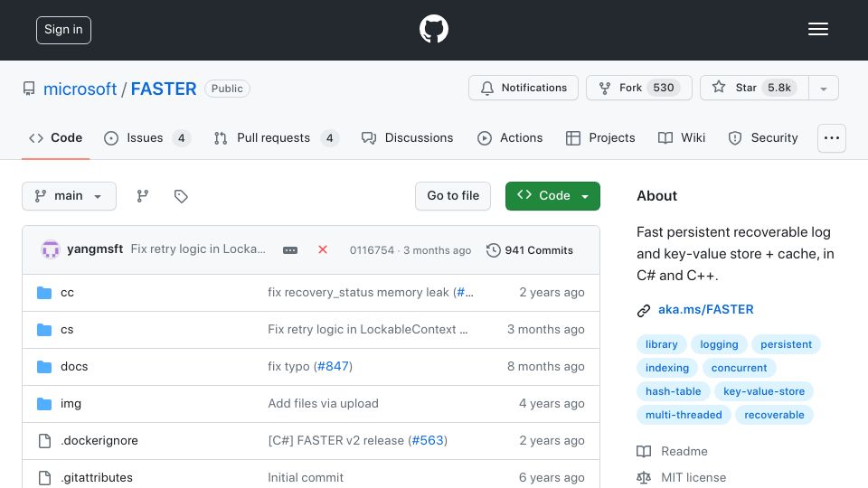The height and width of the screenshot is (488, 868).
Task: Click the cc folder icon
Action: pos(44,293)
